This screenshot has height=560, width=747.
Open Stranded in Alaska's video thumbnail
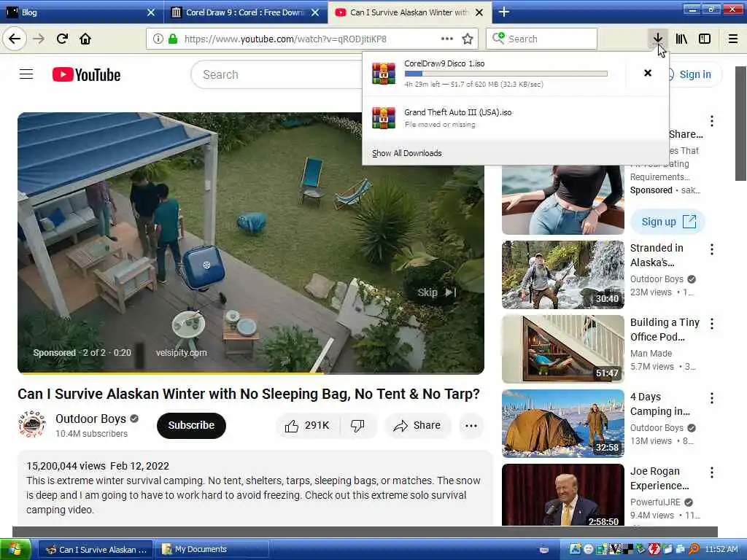563,275
